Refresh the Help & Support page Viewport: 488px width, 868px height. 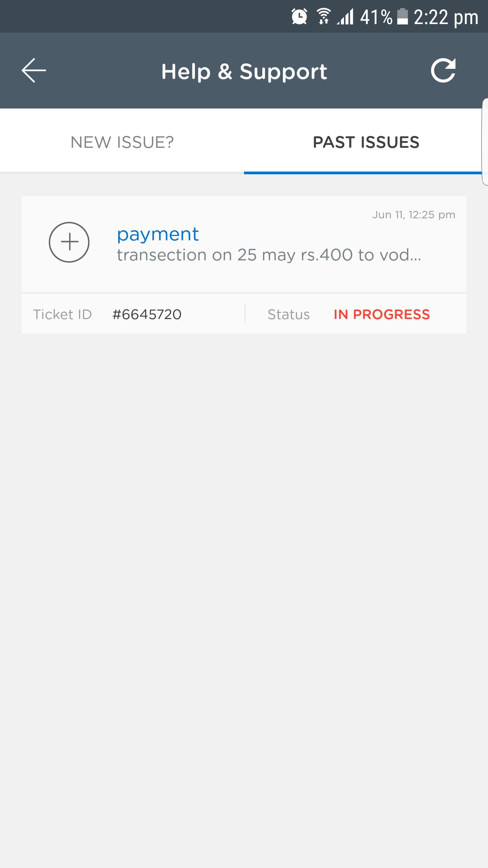[443, 71]
